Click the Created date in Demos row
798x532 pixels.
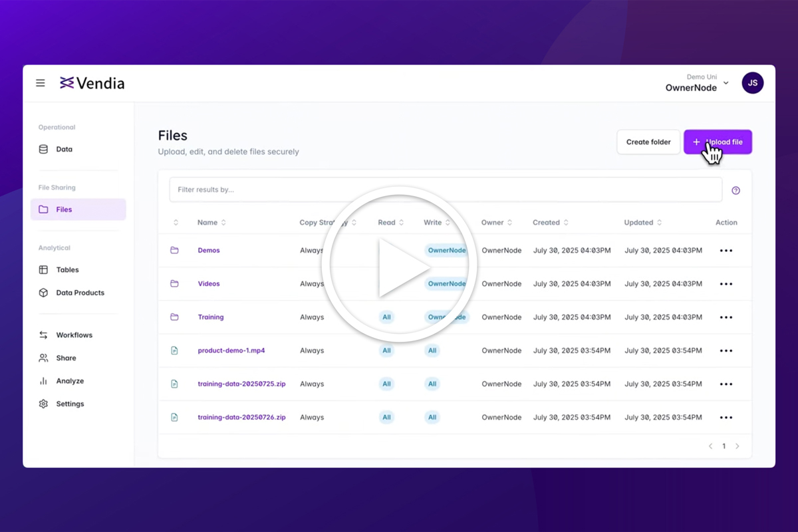coord(572,251)
